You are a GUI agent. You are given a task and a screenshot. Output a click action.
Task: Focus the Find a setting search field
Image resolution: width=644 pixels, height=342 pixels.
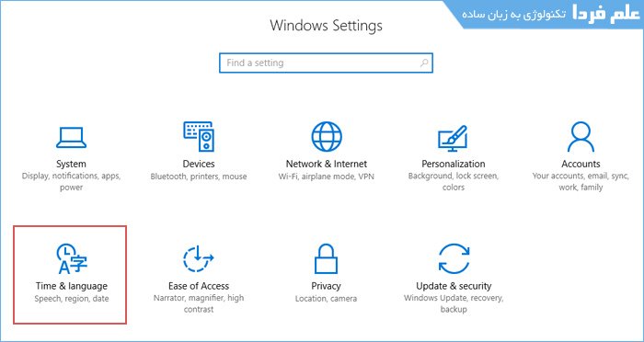click(x=326, y=63)
